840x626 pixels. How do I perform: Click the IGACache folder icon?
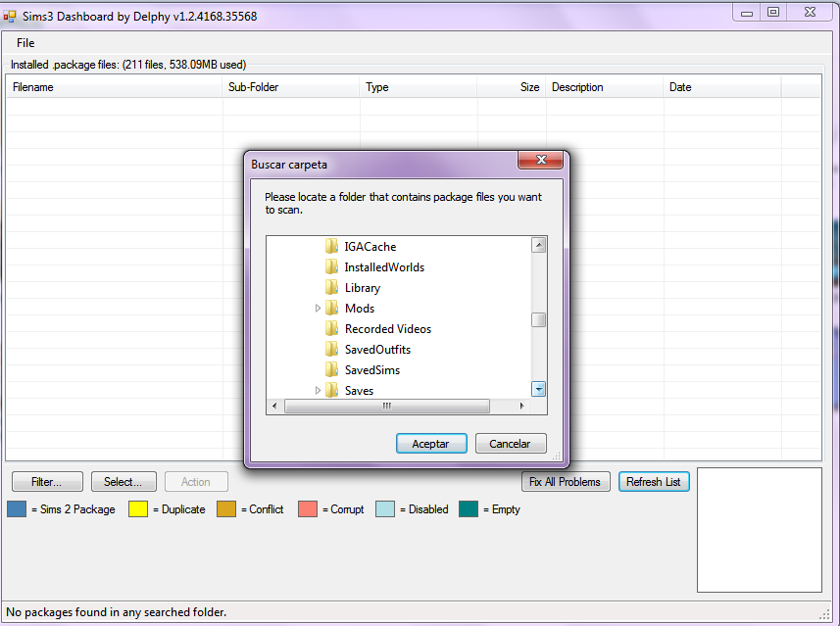point(332,246)
